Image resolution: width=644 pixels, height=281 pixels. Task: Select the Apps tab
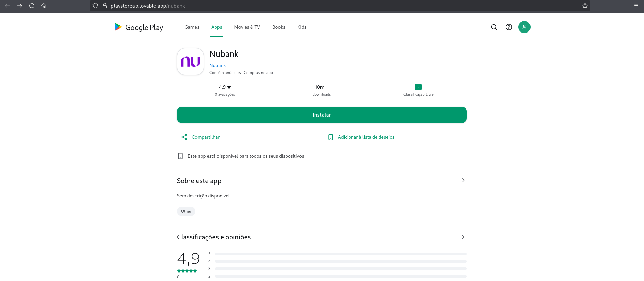click(x=217, y=27)
